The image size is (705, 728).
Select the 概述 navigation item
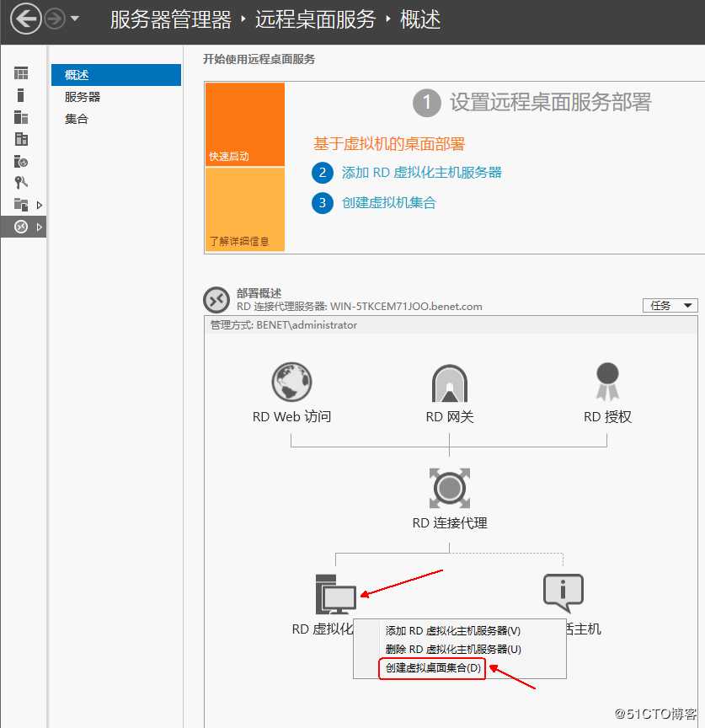[116, 75]
